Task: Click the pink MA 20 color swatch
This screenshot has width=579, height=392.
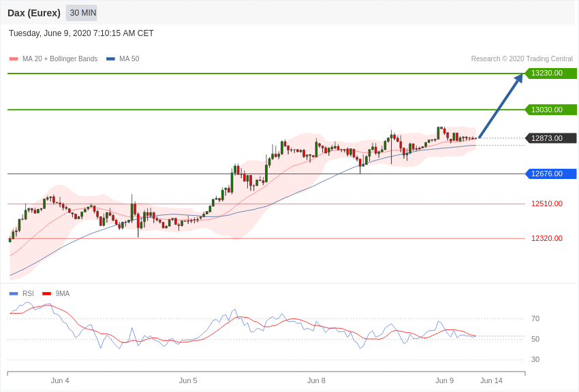Action: [x=14, y=59]
